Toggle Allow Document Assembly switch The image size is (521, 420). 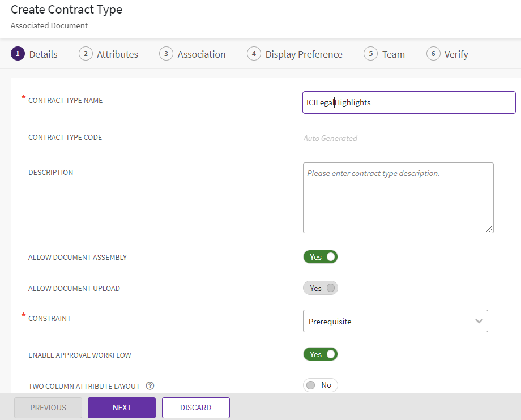click(x=321, y=257)
